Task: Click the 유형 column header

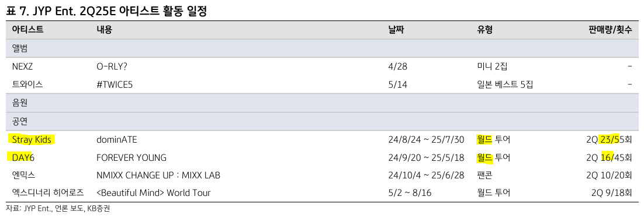Action: (484, 30)
